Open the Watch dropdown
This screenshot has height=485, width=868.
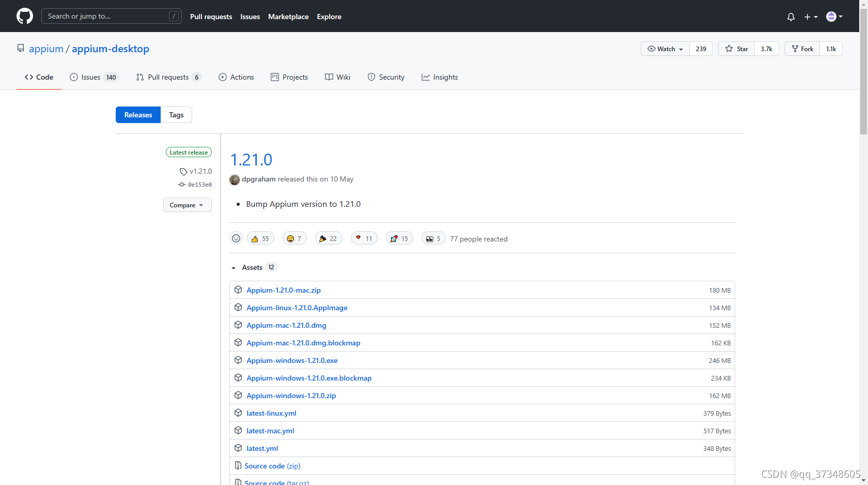coord(665,49)
